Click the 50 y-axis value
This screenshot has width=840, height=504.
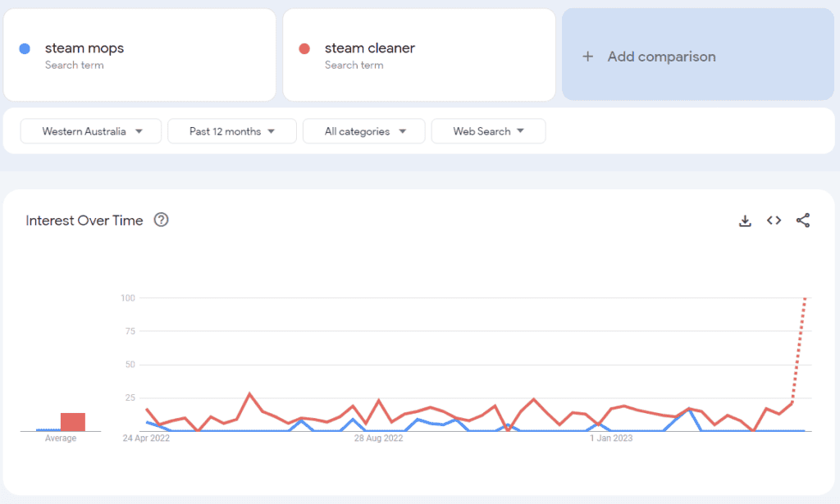(130, 365)
